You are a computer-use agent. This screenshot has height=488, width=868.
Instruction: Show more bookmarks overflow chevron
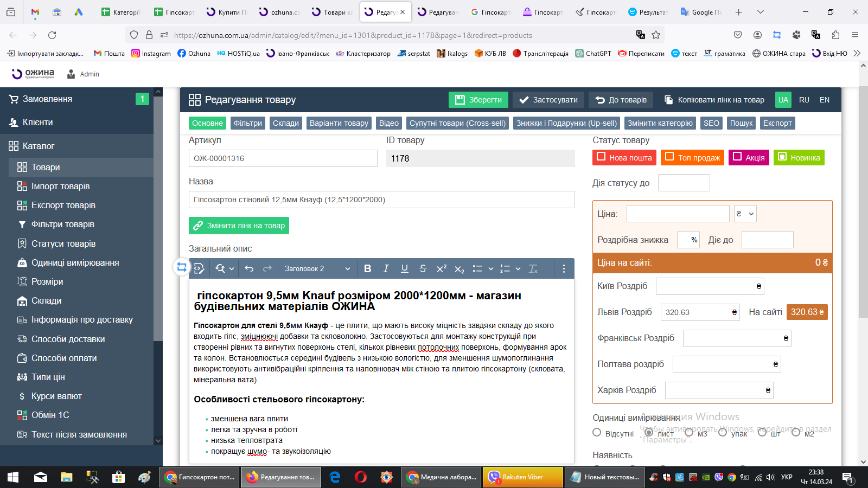pos(857,53)
